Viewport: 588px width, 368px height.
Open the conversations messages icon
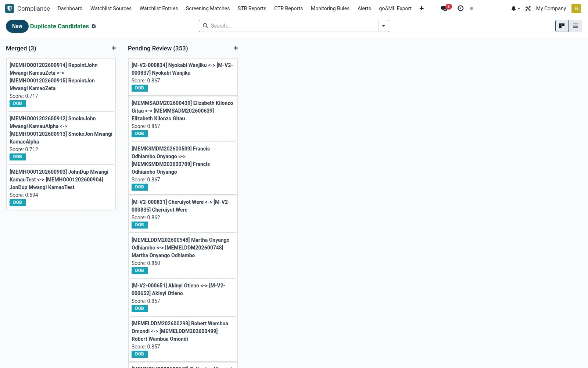[x=444, y=8]
